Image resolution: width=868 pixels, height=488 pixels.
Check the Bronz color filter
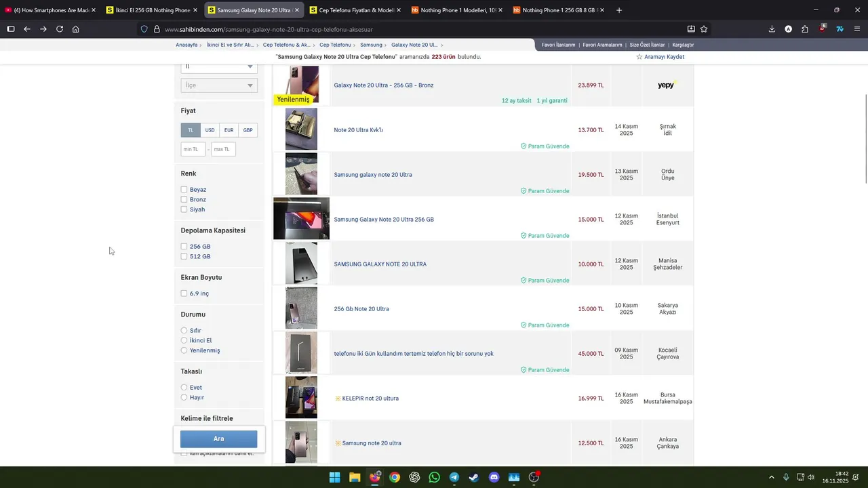pos(184,199)
